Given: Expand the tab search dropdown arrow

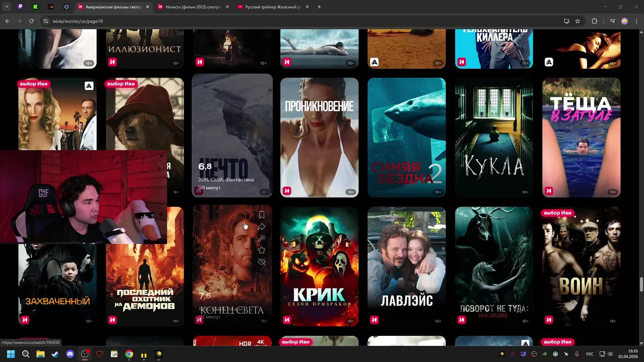Looking at the screenshot, I should [7, 7].
